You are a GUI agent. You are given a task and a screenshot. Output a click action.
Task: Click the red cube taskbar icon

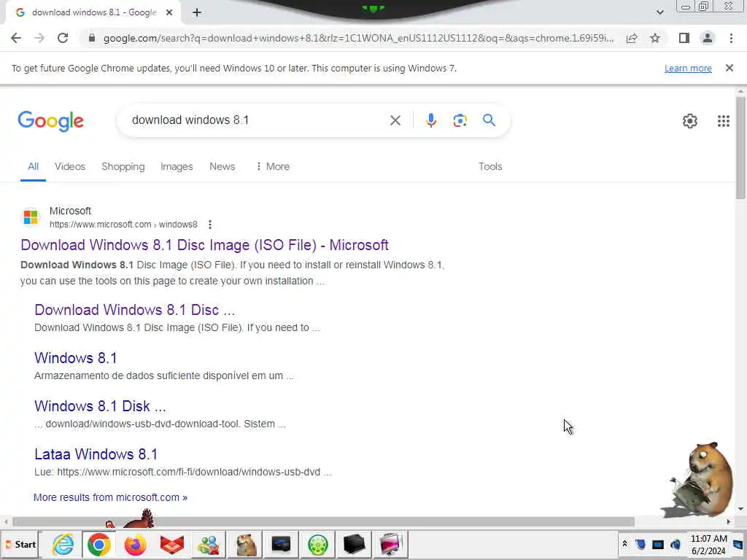point(172,544)
